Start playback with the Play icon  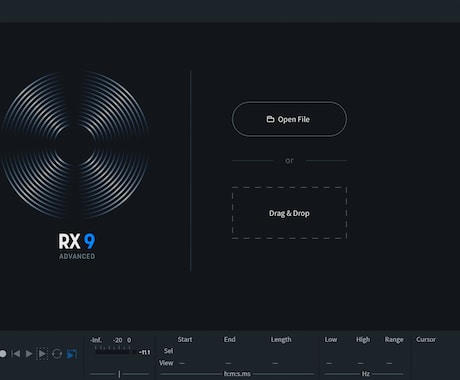[x=29, y=354]
